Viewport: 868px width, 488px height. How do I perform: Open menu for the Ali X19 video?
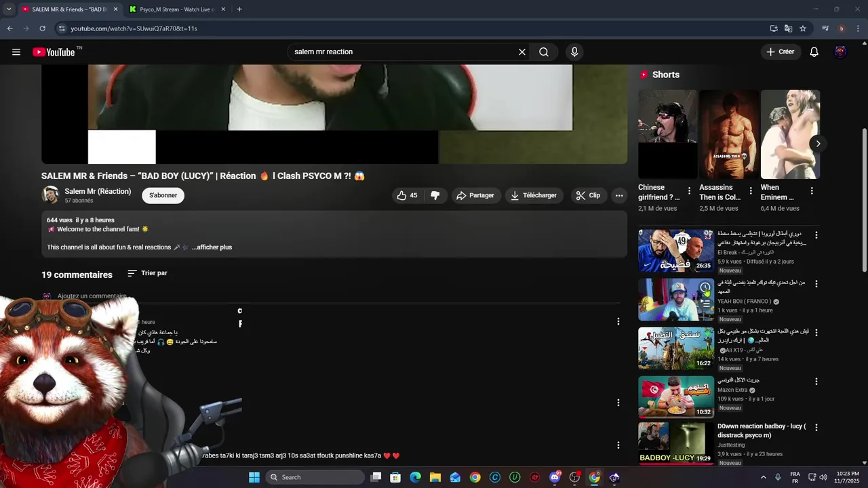[x=816, y=333]
